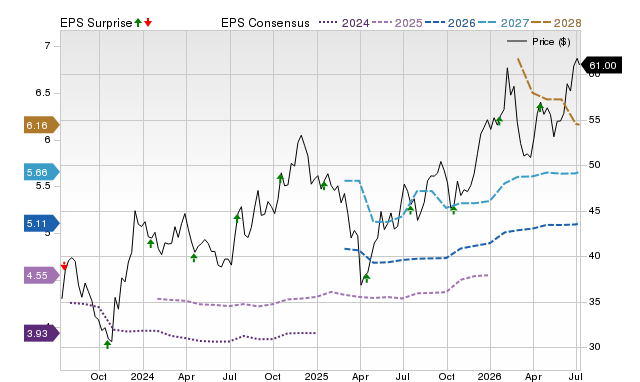Select the green surprise arrow just after the 2026 gridline
Screen dimensions: 640x382
499,120
